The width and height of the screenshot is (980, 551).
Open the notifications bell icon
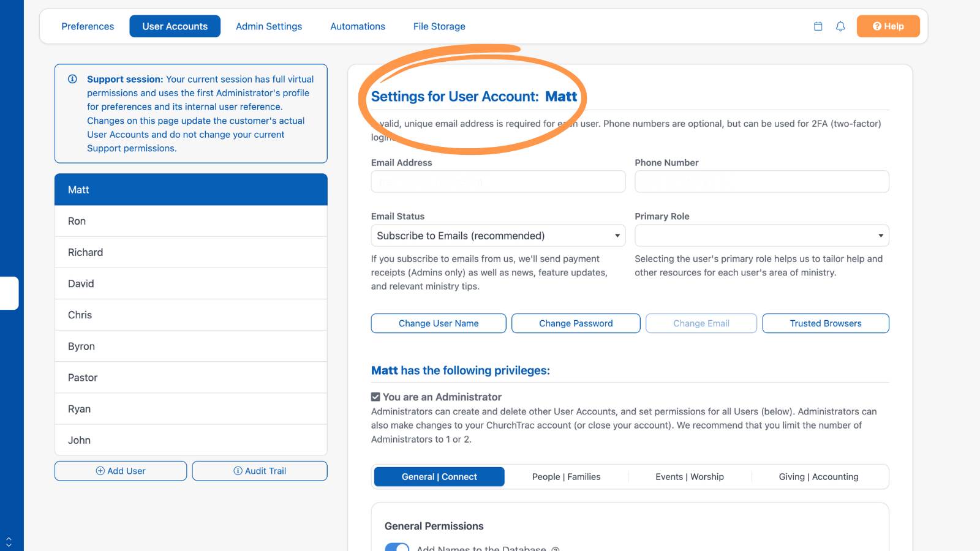click(x=840, y=26)
